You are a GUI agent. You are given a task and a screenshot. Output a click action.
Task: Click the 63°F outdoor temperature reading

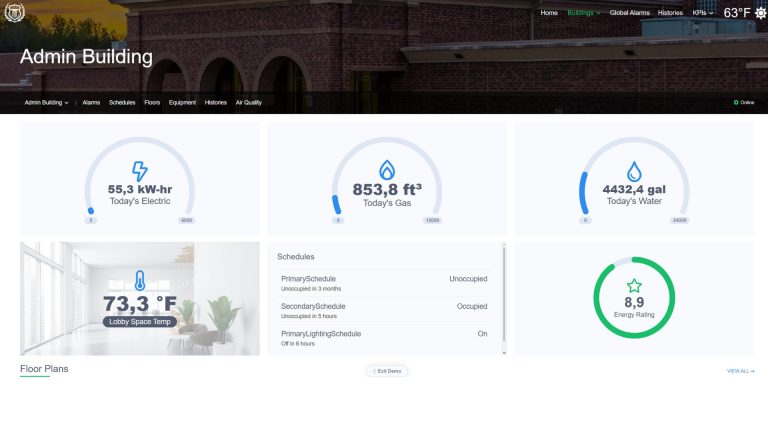[x=737, y=13]
